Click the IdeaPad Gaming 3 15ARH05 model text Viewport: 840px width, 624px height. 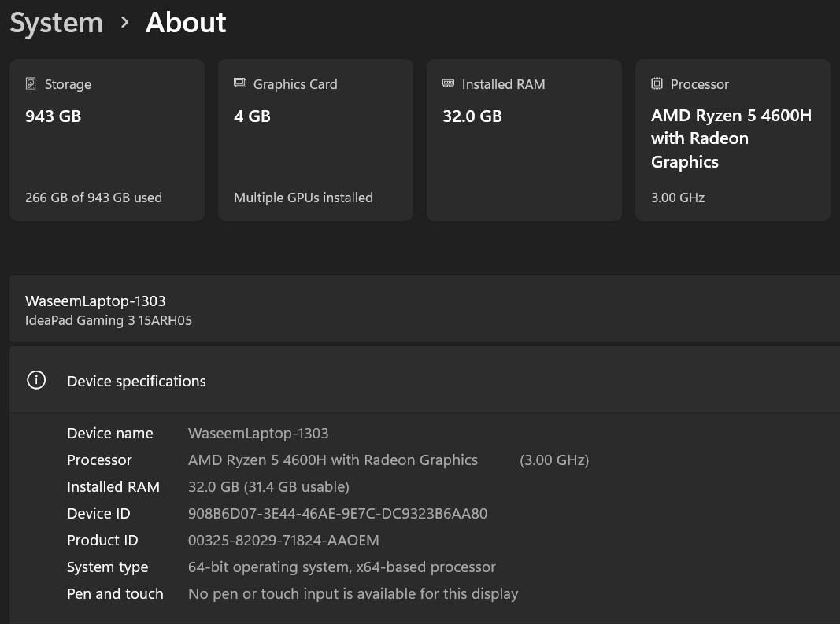[x=109, y=320]
